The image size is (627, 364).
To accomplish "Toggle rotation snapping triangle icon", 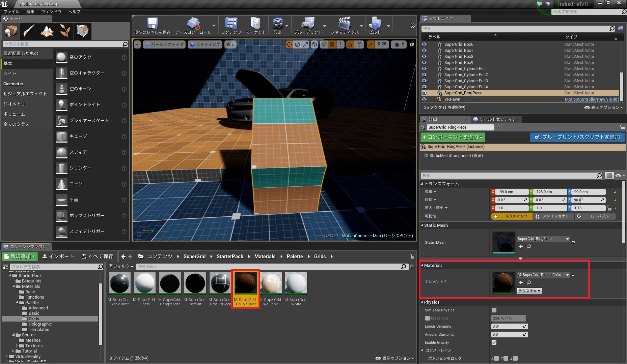I will (350, 44).
